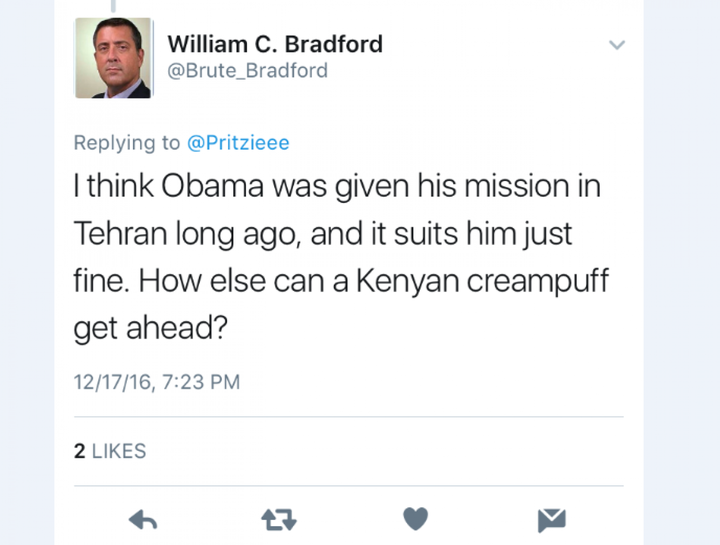
Task: Click the "Replying to" label
Action: pos(127,143)
